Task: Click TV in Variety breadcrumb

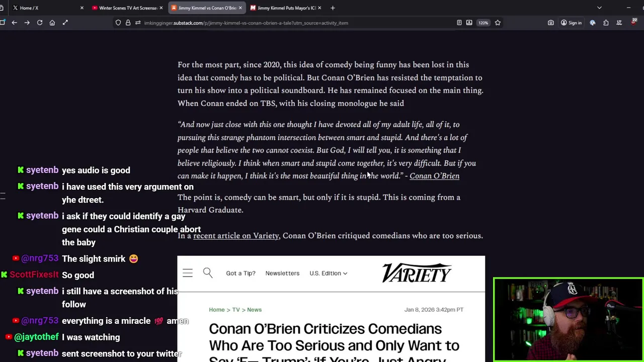Action: click(236, 310)
